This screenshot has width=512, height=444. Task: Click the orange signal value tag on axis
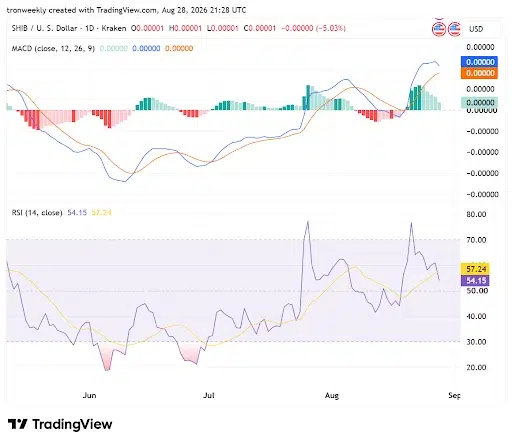coord(479,73)
